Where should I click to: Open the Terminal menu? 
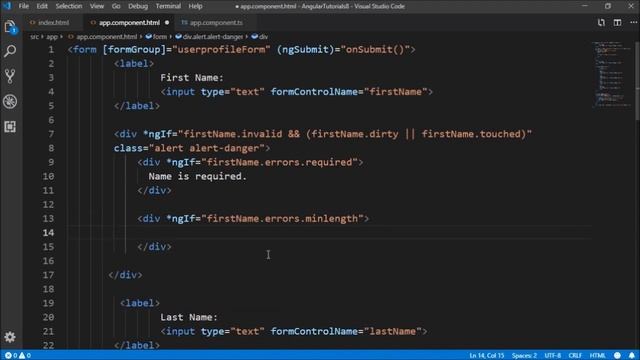168,6
